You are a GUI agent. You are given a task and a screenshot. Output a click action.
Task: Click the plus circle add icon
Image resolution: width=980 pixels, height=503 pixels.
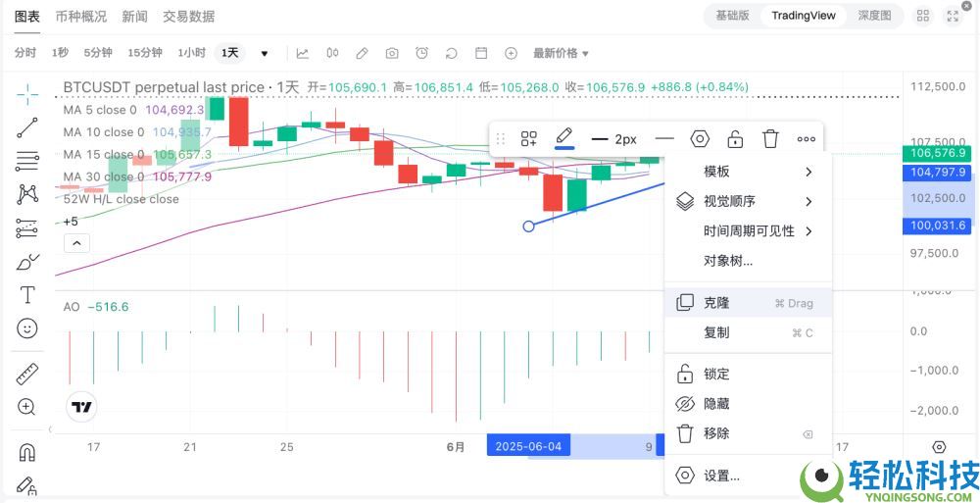tap(512, 53)
